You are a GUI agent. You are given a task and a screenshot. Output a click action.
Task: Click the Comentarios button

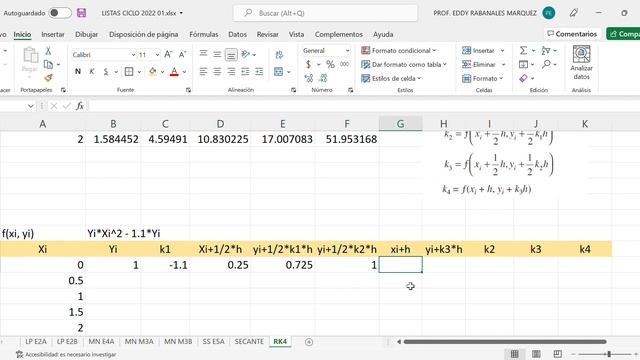tap(572, 34)
